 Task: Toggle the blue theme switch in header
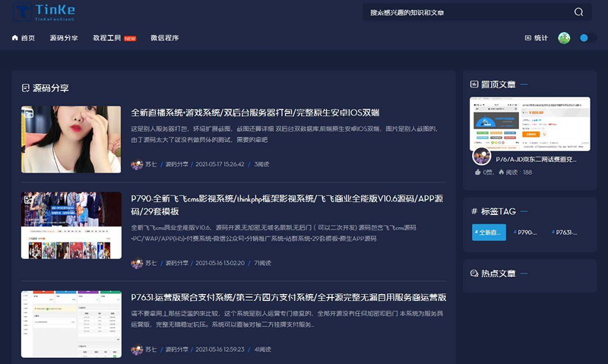584,38
